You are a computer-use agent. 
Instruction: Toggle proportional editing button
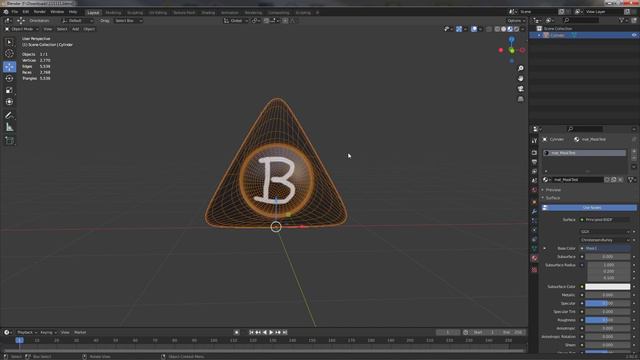[285, 20]
